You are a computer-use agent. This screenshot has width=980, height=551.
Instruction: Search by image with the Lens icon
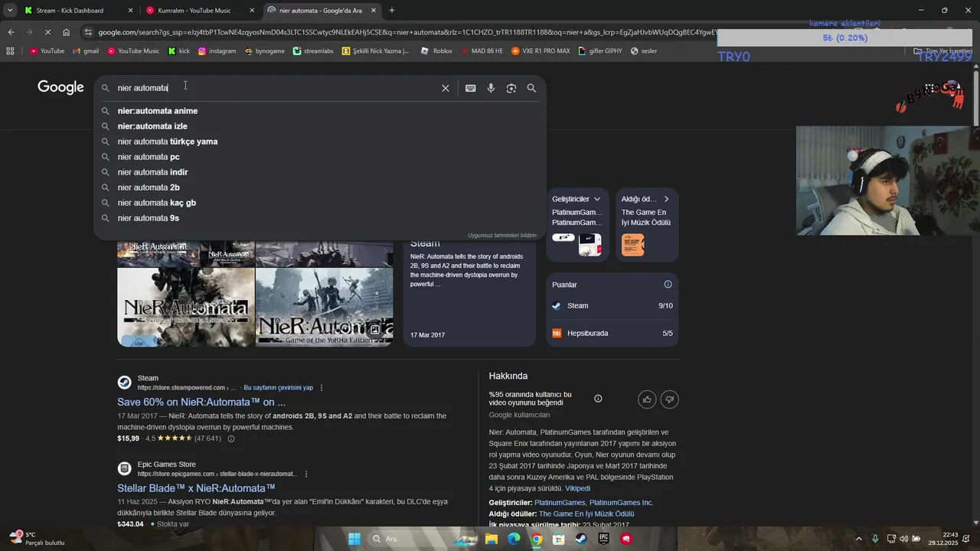[x=511, y=88]
